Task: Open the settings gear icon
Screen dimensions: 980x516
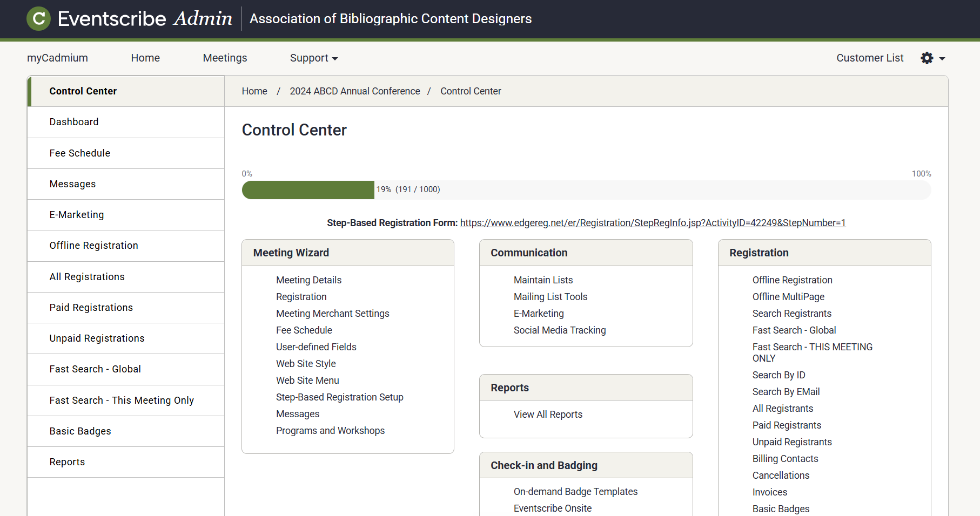Action: point(927,58)
